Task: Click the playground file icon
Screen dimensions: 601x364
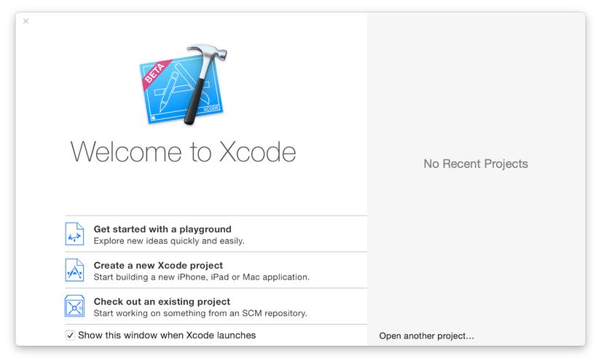Action: [75, 234]
